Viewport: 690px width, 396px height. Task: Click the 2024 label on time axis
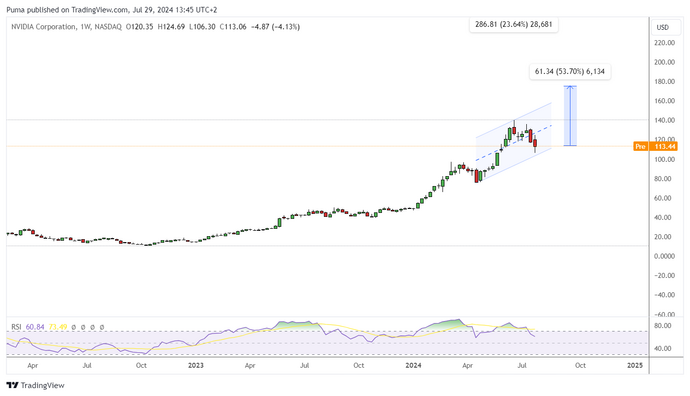tap(413, 365)
